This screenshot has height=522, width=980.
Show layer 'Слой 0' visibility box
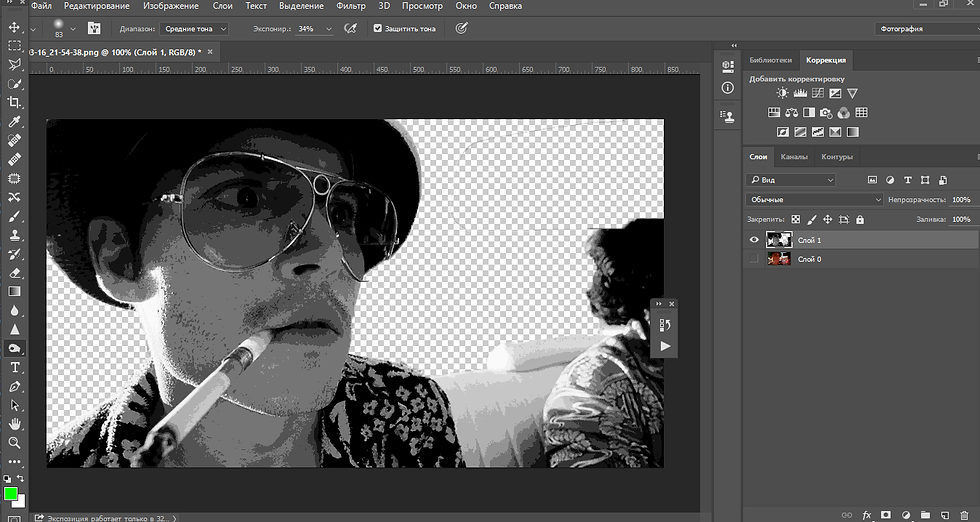coord(754,259)
